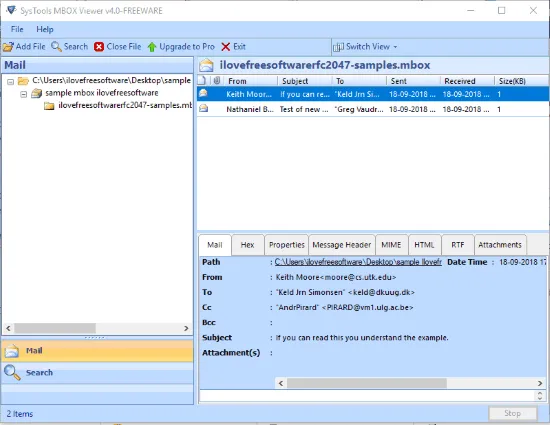Click the tree panel scroll right arrow
Viewport: 550px width, 425px height.
click(x=186, y=328)
